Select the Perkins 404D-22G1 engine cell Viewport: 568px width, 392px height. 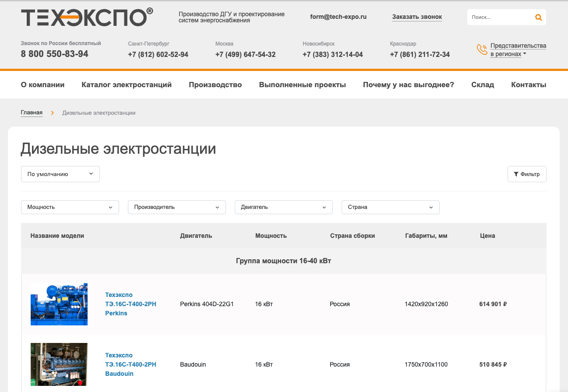point(207,304)
